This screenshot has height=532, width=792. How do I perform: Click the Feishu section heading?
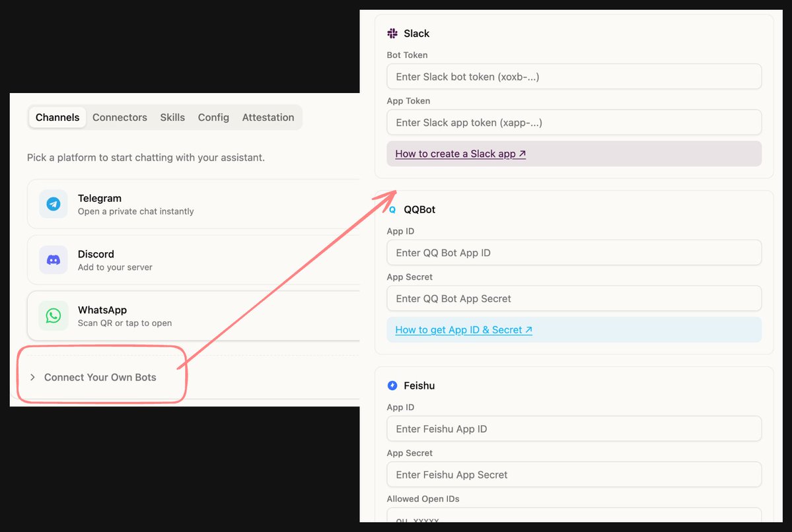(x=419, y=385)
